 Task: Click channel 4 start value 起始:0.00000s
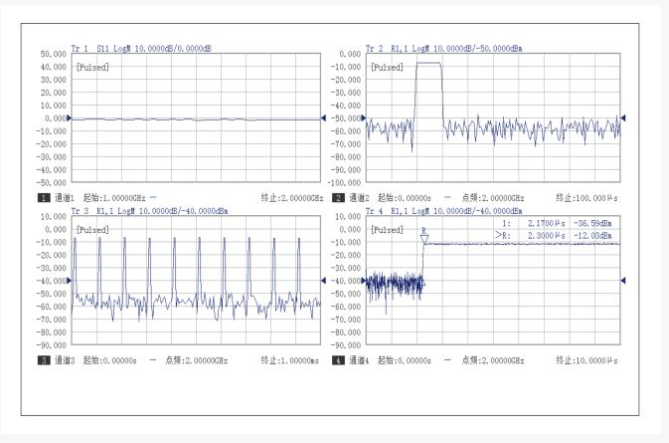404,361
